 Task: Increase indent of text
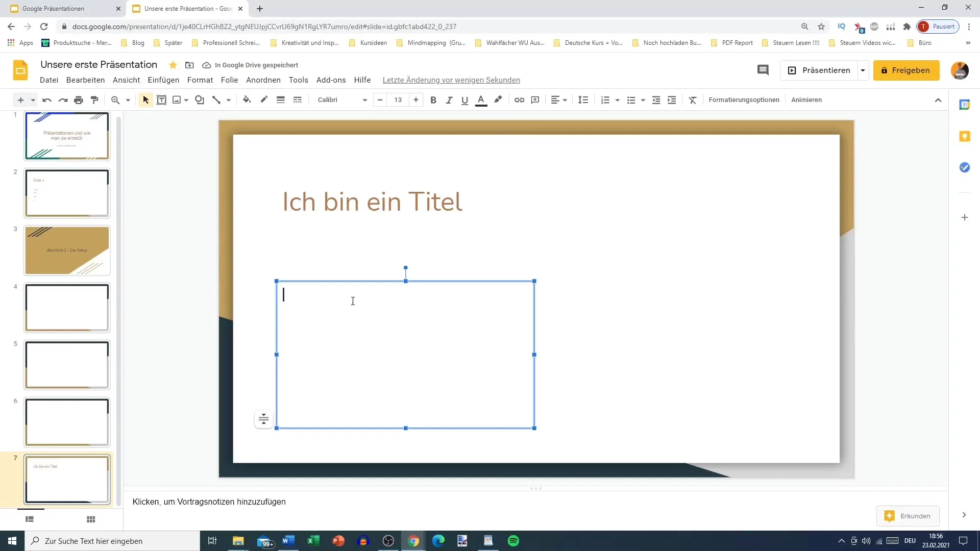click(x=672, y=100)
